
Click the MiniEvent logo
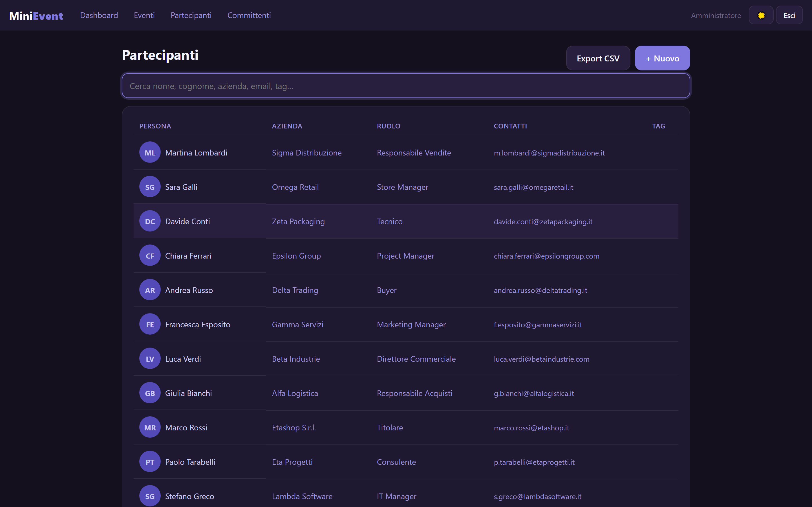tap(36, 15)
